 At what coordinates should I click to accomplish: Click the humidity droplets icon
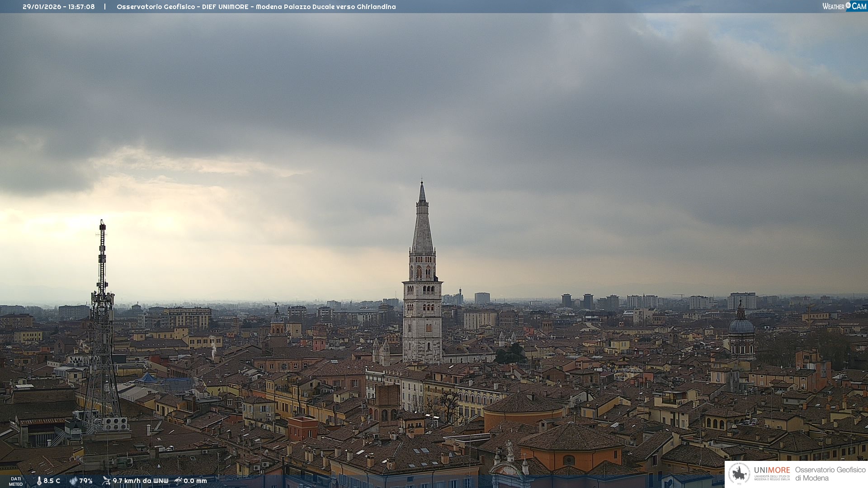(x=73, y=481)
